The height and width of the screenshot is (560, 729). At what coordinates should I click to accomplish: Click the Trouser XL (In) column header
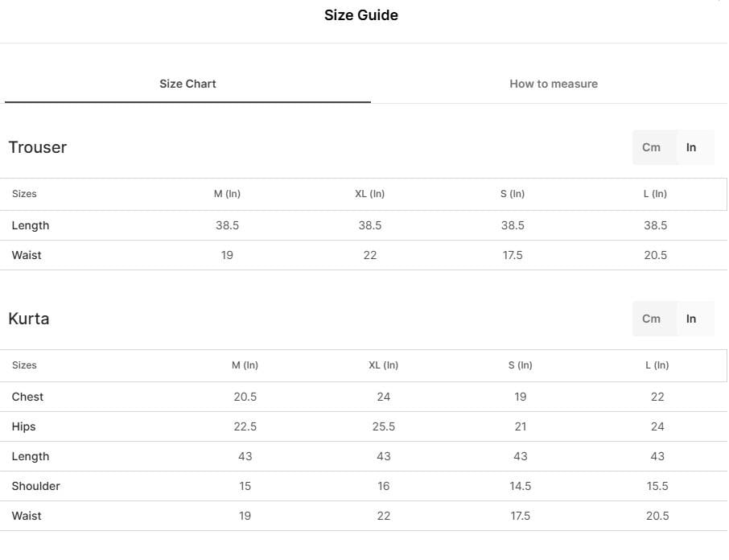[369, 194]
